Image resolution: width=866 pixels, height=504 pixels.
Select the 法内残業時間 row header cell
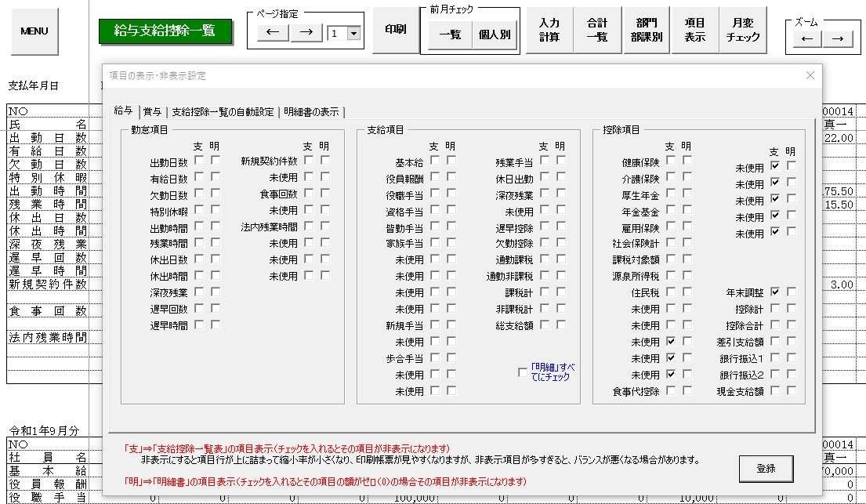pos(48,337)
